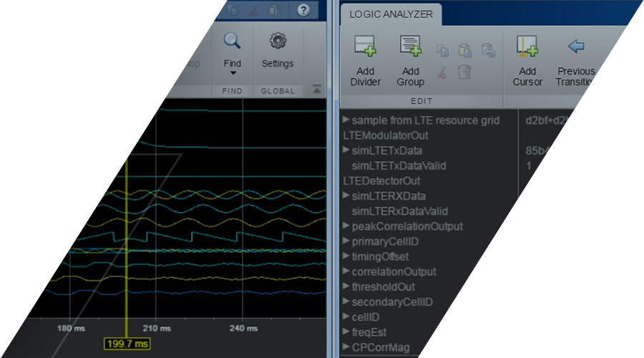Expand the peakCorrelationOutput signal

pyautogui.click(x=346, y=226)
